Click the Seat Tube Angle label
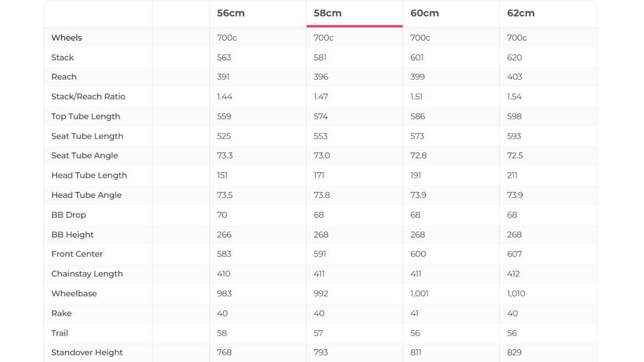The width and height of the screenshot is (644, 362). coord(85,156)
